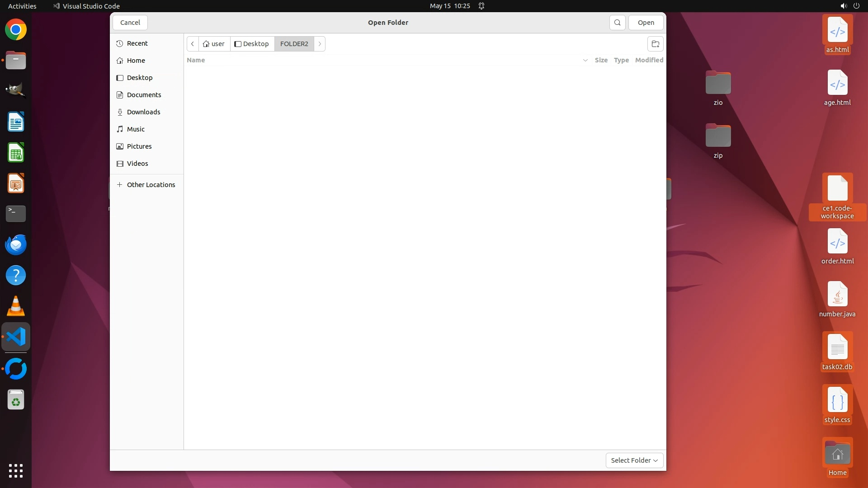Open Thunderbird mail from the dock
Viewport: 868px width, 488px height.
click(16, 245)
